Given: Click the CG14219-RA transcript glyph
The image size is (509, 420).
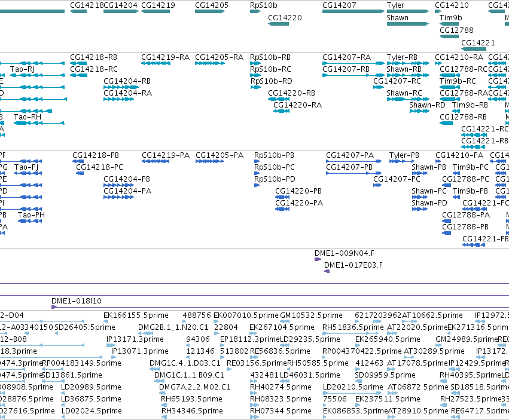Looking at the screenshot, I should [156, 63].
